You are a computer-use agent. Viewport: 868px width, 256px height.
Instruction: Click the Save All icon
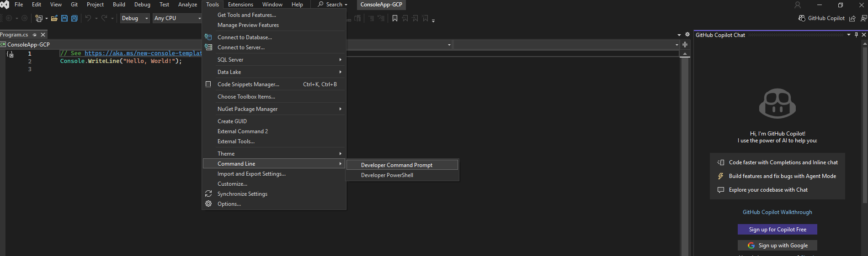coord(75,18)
